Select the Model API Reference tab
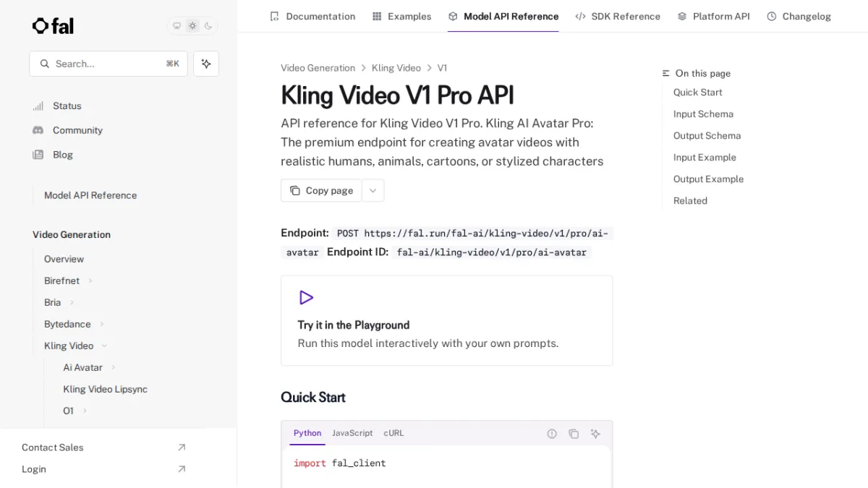868x488 pixels. tap(503, 16)
